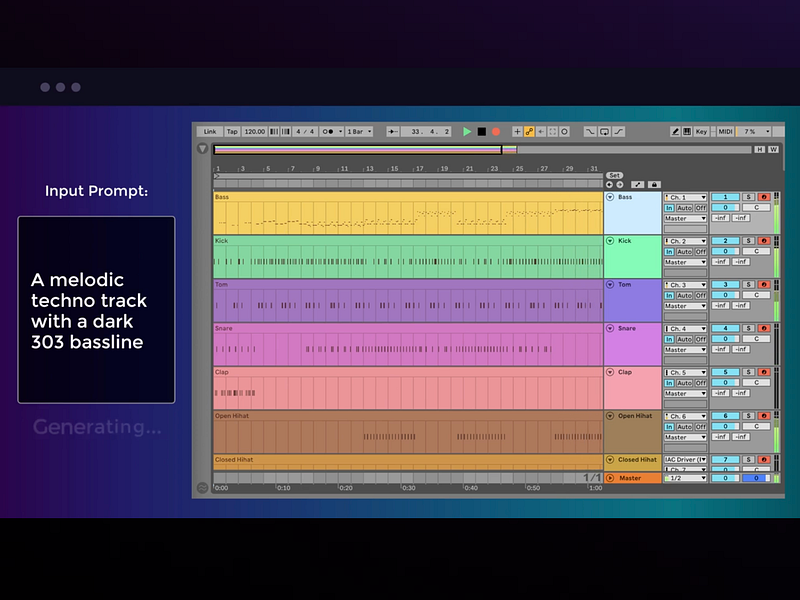Start playback with the green Play button
The image size is (800, 600).
pos(467,132)
